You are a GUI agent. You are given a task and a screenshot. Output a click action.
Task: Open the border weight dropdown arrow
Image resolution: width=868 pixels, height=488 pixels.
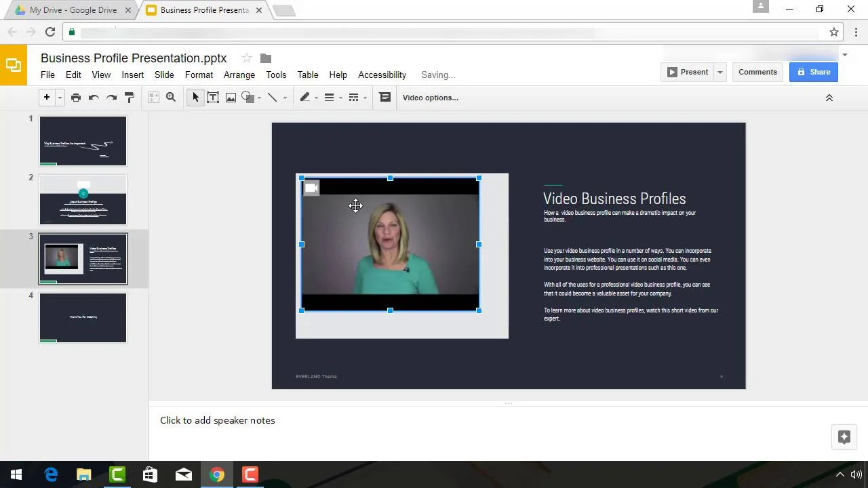(x=340, y=98)
